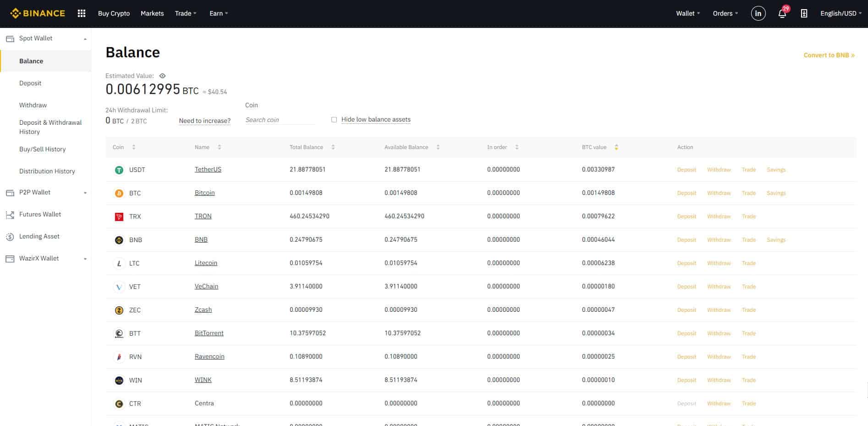Open Lending Asset in sidebar

click(x=39, y=236)
